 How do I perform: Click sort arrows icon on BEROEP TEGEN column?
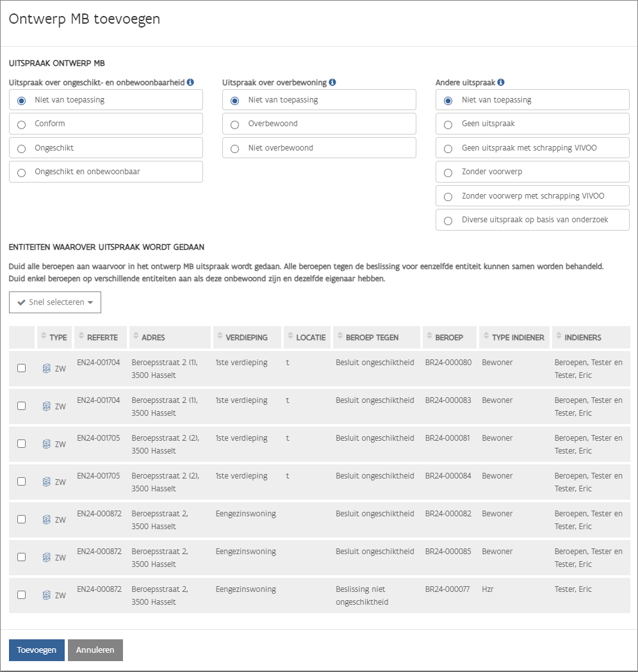(340, 336)
